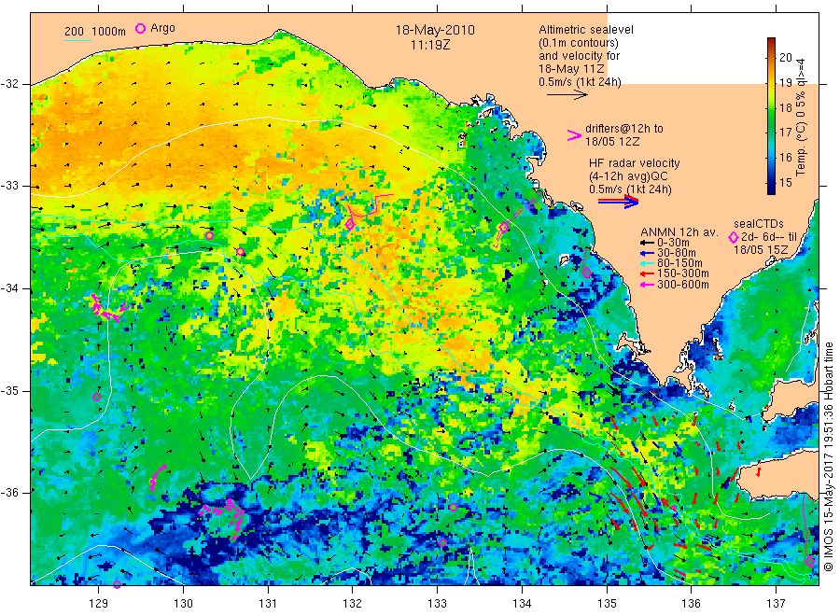
Task: Click the Argo float marker near 130.7E 33.65S
Action: [241, 252]
